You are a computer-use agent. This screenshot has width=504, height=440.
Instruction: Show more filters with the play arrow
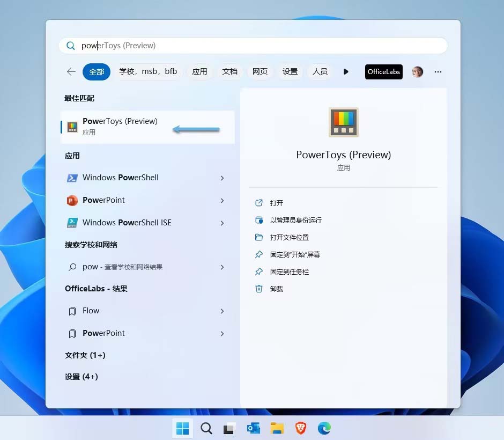coord(346,72)
